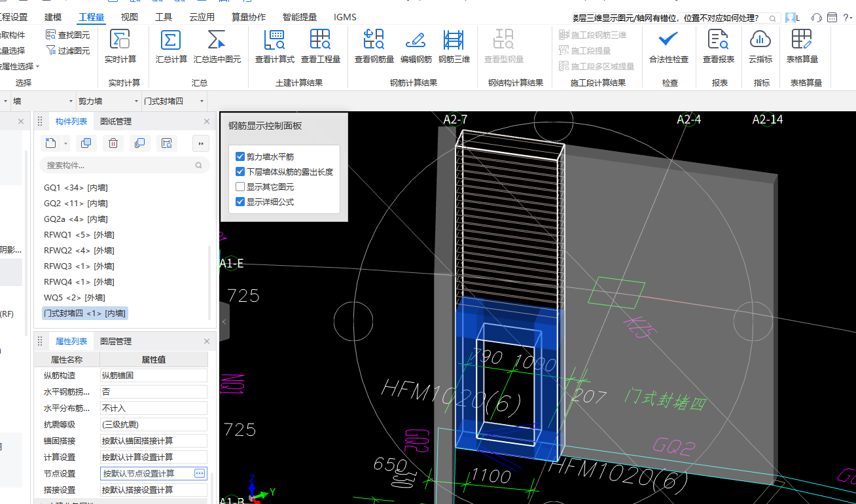Screen dimensions: 856x504
Task: Open the 算量协作 ribbon tab
Action: (249, 17)
